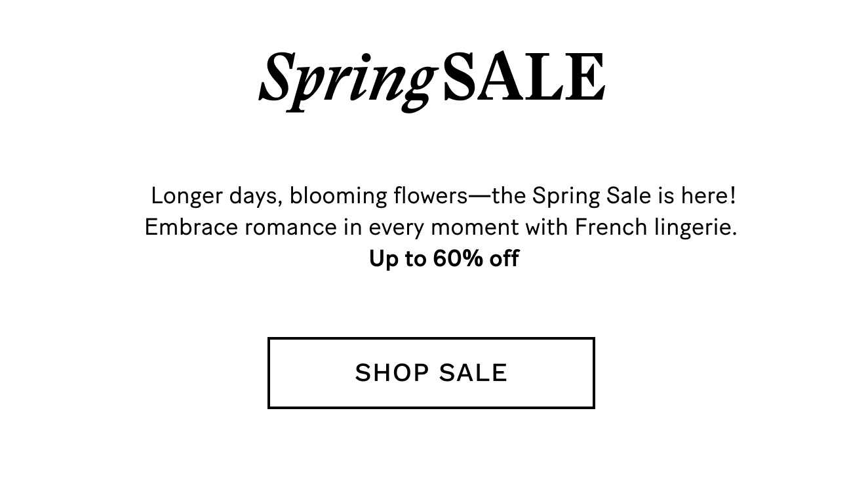Click the bold "SALE" heading word
Screen dimensions: 868x497
[524, 77]
